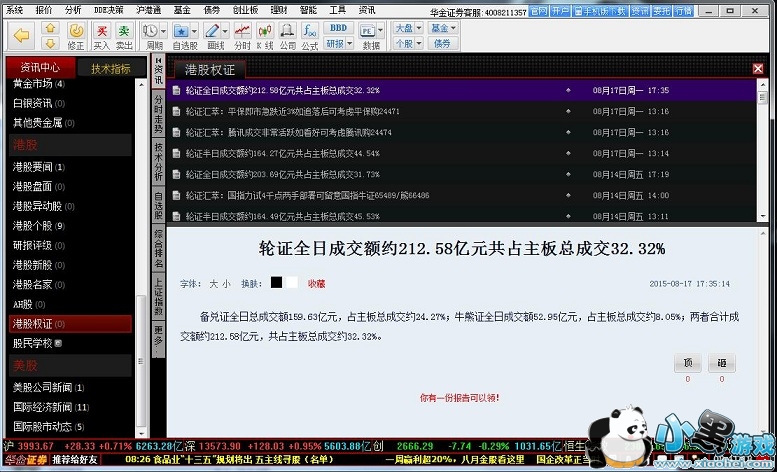This screenshot has width=777, height=472.
Task: Open the toolbar 基金 dropdown button
Action: (443, 28)
